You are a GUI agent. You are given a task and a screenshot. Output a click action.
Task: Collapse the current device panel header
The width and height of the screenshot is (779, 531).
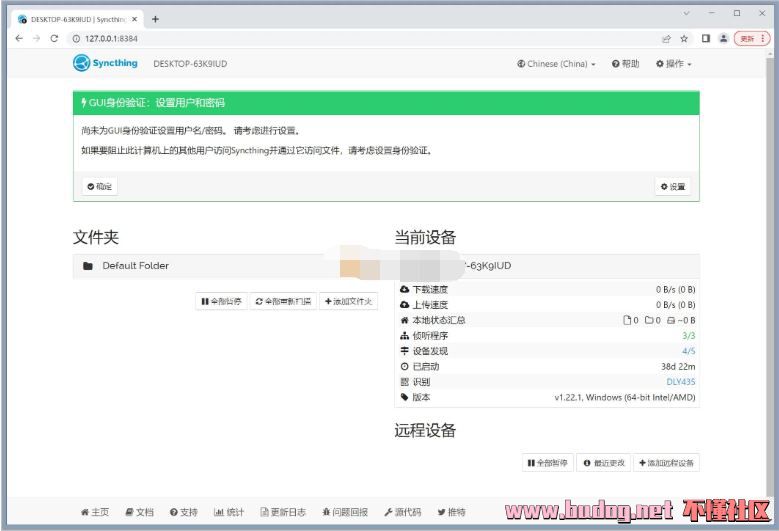pyautogui.click(x=547, y=266)
